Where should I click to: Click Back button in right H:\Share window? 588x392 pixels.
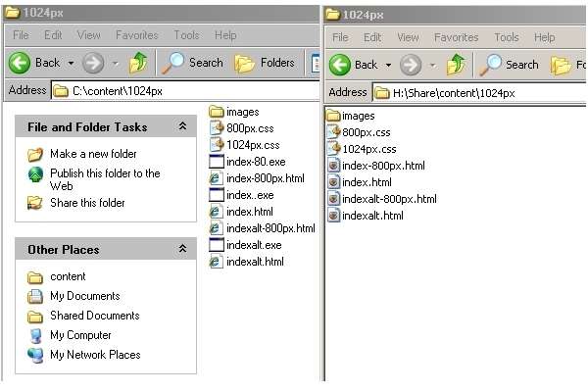[x=353, y=65]
